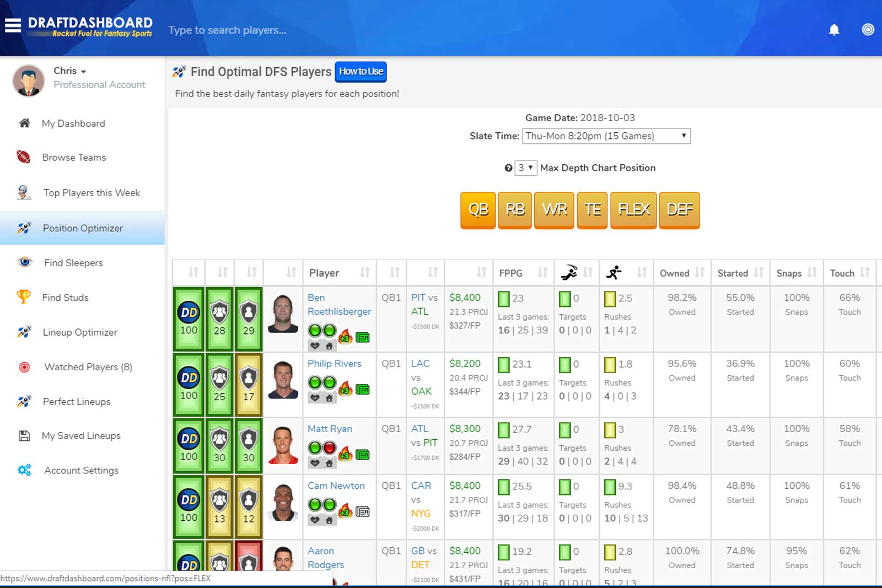Click the team shield 13 badge for Cam Newton
This screenshot has width=882, height=588.
pyautogui.click(x=219, y=507)
